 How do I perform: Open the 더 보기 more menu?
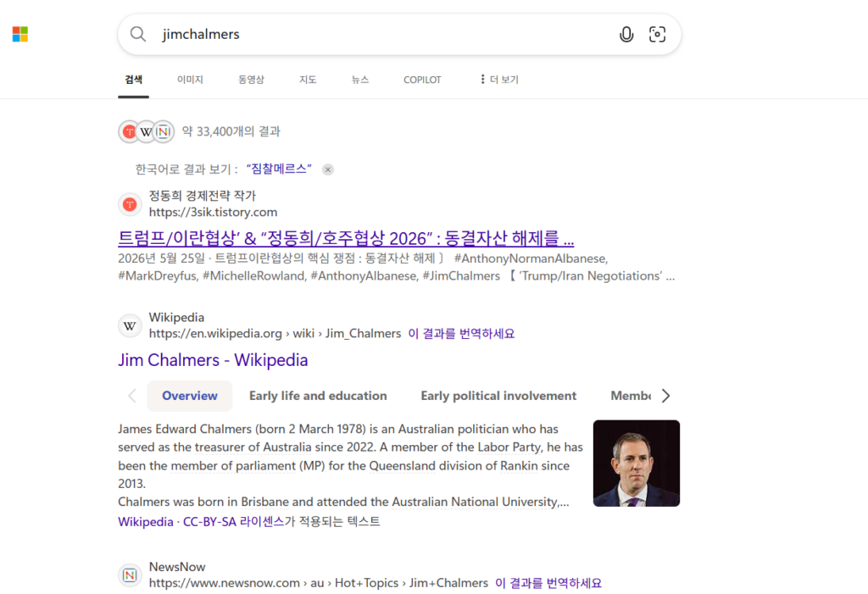pyautogui.click(x=499, y=80)
